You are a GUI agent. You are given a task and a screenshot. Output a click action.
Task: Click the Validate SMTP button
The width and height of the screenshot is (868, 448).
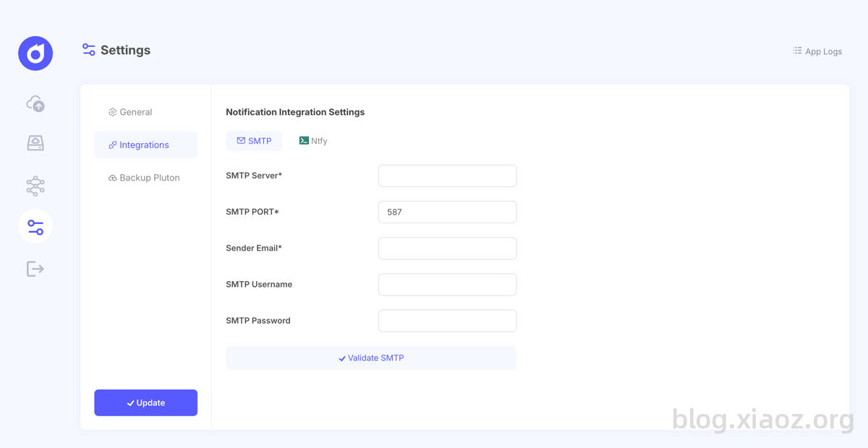pyautogui.click(x=371, y=358)
